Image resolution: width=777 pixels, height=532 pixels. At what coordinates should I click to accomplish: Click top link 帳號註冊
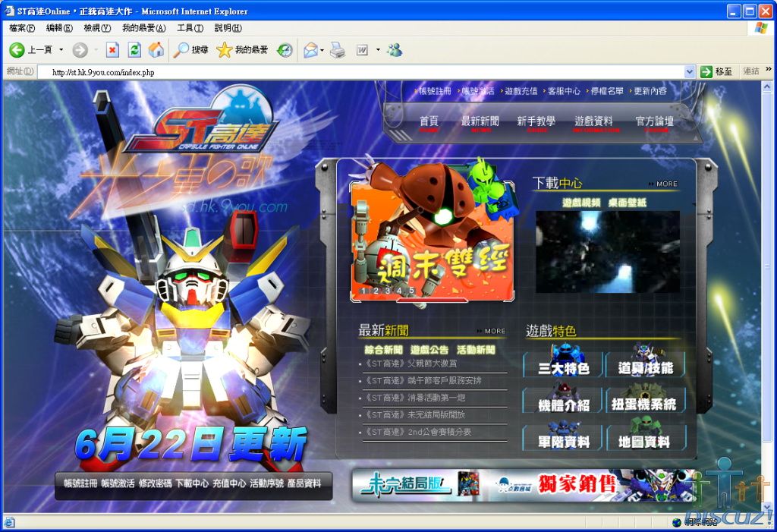point(433,91)
